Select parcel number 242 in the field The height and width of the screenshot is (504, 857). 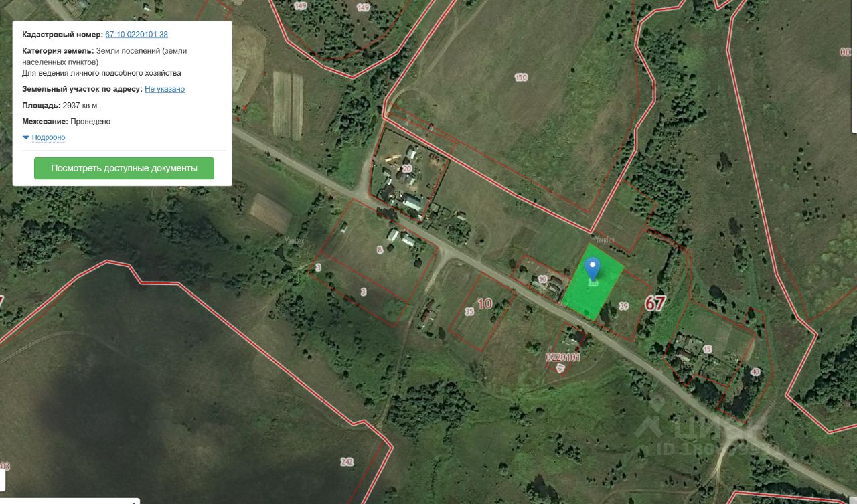347,462
